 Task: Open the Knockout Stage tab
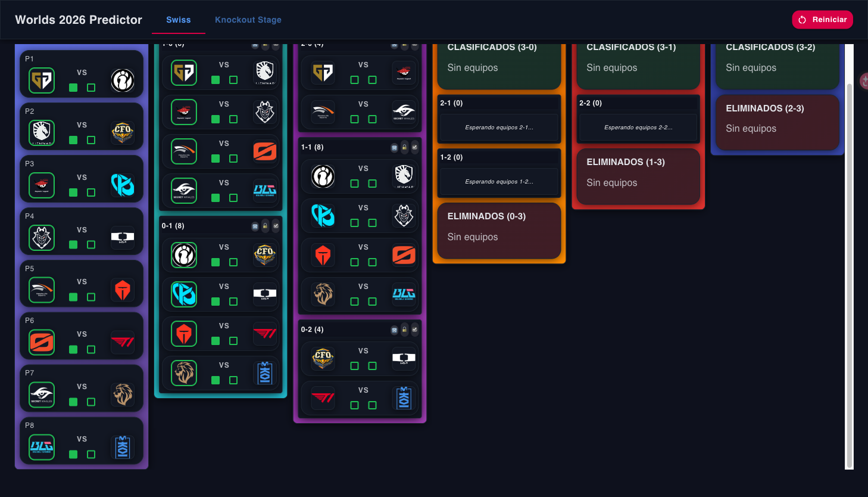248,20
